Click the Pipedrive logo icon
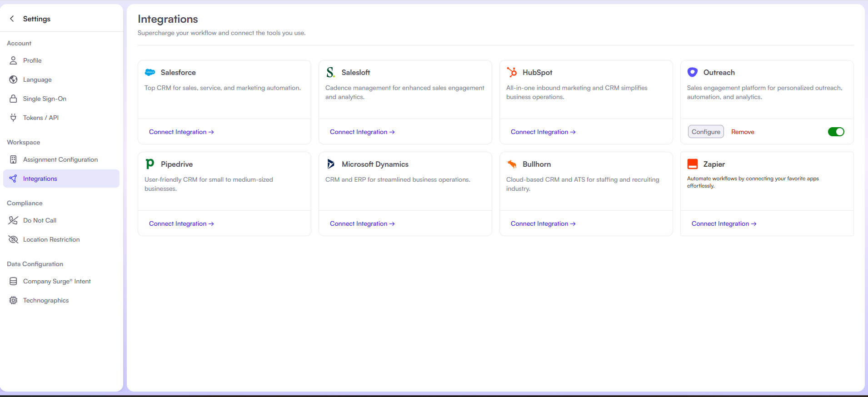This screenshot has height=397, width=868. pyautogui.click(x=150, y=164)
